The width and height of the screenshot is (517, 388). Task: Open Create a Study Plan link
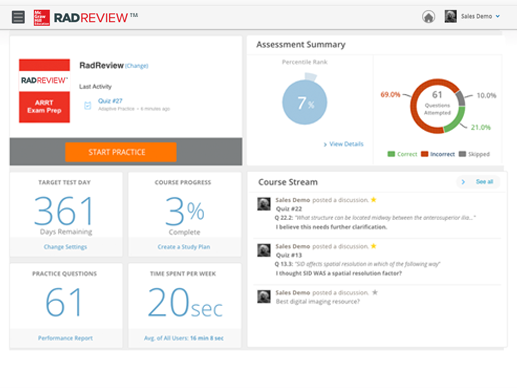coord(184,247)
